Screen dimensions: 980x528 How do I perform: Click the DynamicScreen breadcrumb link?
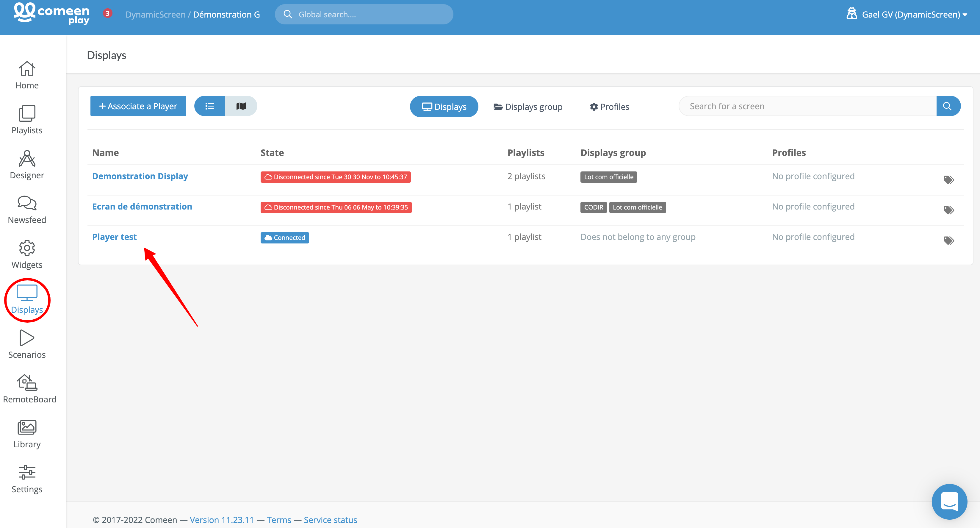(x=156, y=15)
